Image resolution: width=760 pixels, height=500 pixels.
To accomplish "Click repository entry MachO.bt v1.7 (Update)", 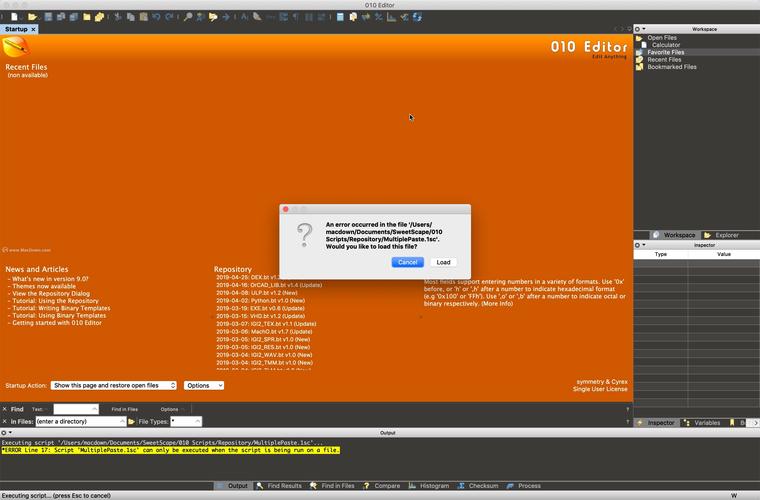I will click(264, 331).
